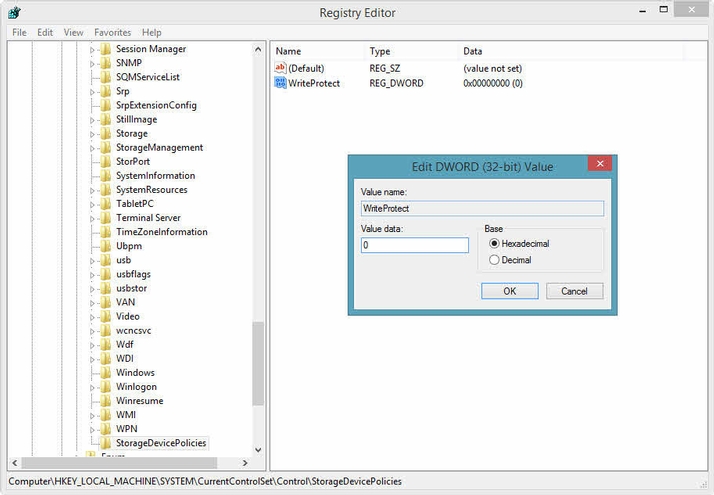Click the Session Manager folder icon

(106, 49)
